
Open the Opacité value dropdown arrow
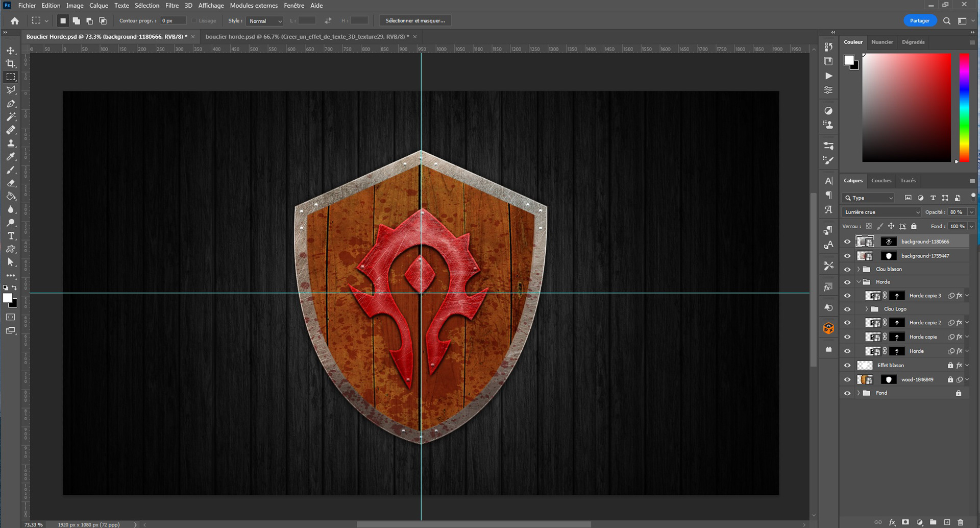[971, 212]
